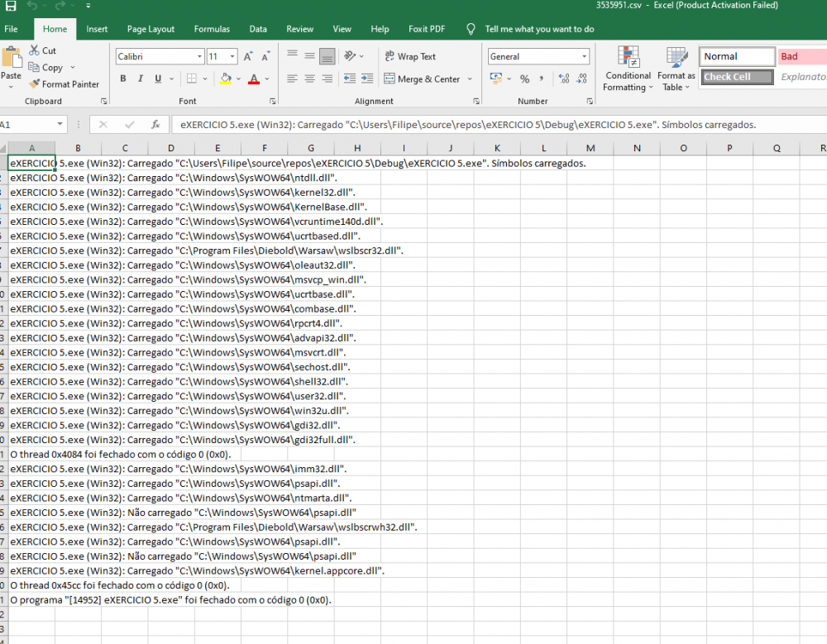Open the Page Layout tab
This screenshot has width=827, height=644.
pos(151,29)
